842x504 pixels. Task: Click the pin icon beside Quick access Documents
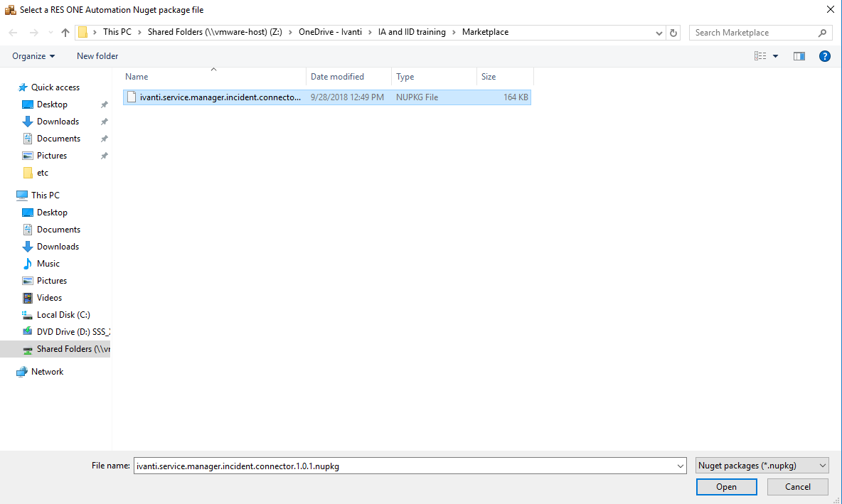(104, 139)
